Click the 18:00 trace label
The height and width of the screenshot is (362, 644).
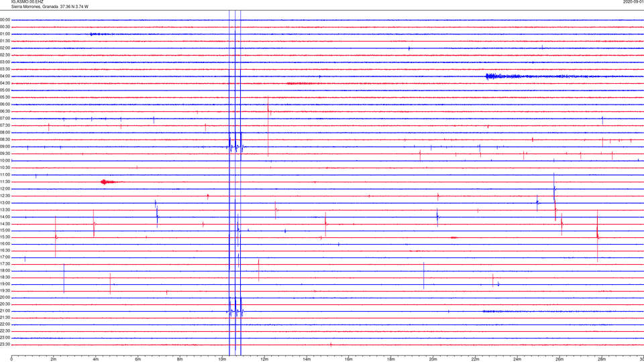(5, 271)
